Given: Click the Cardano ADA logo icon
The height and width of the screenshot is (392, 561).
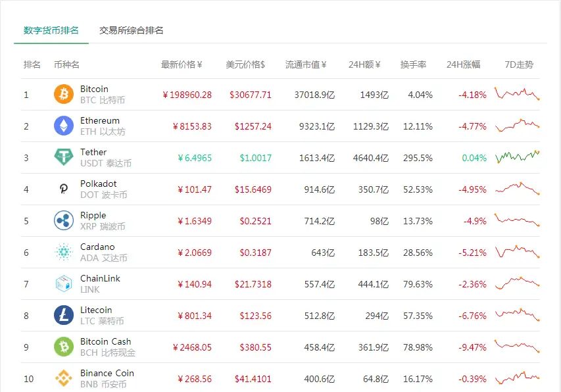Looking at the screenshot, I should [x=64, y=253].
